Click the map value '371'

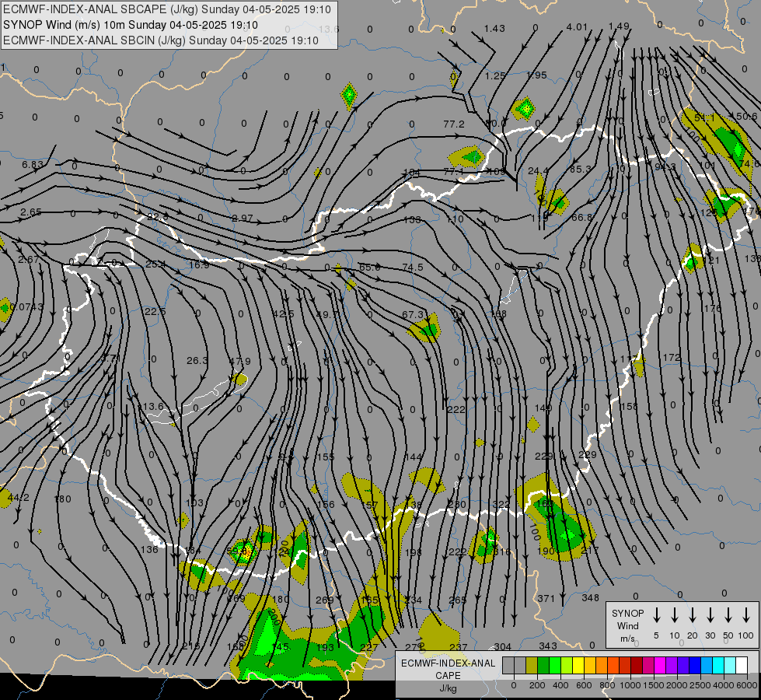pos(546,598)
